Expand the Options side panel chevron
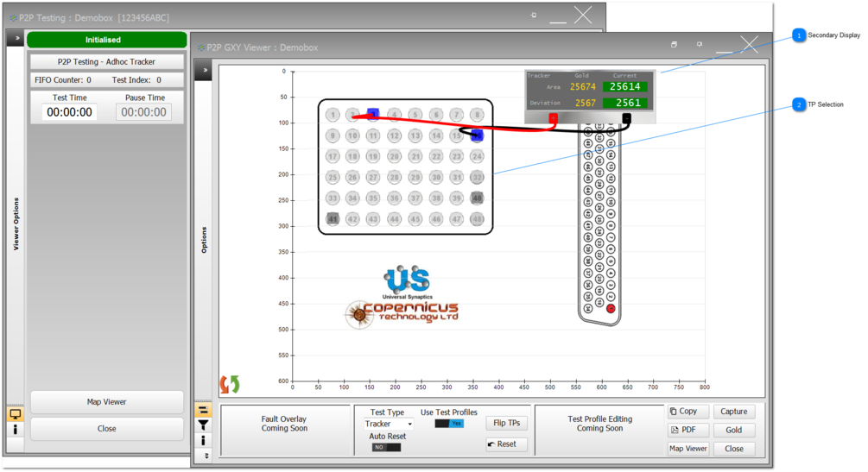The width and height of the screenshot is (868, 472). [204, 71]
